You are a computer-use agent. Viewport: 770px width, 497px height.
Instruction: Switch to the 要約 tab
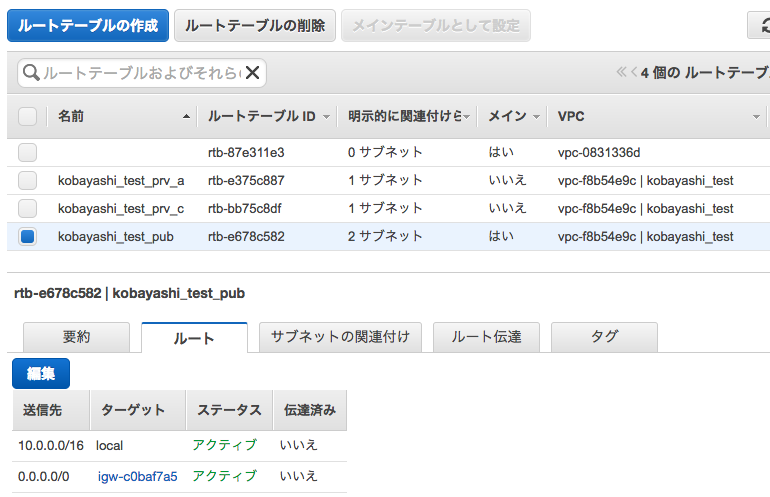pos(77,337)
